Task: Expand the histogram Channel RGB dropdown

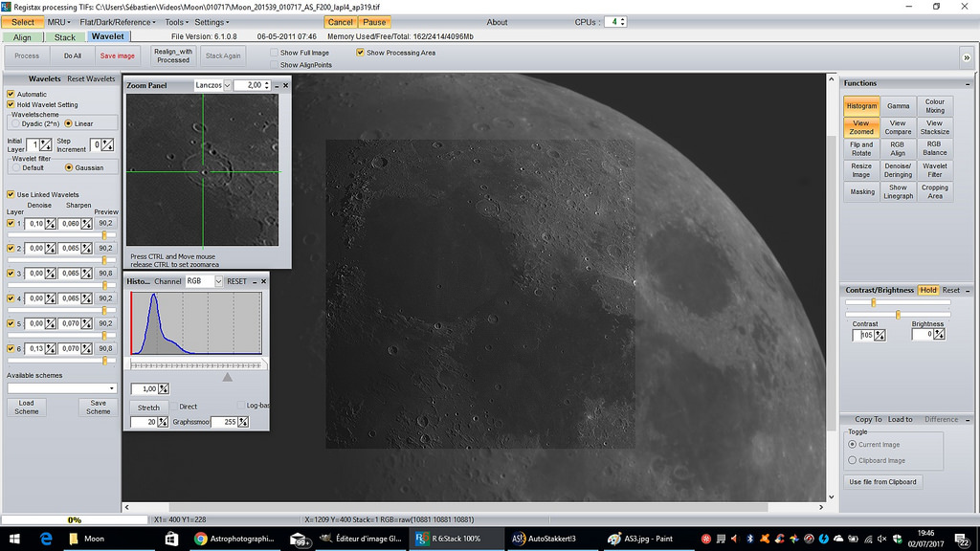Action: pos(218,281)
